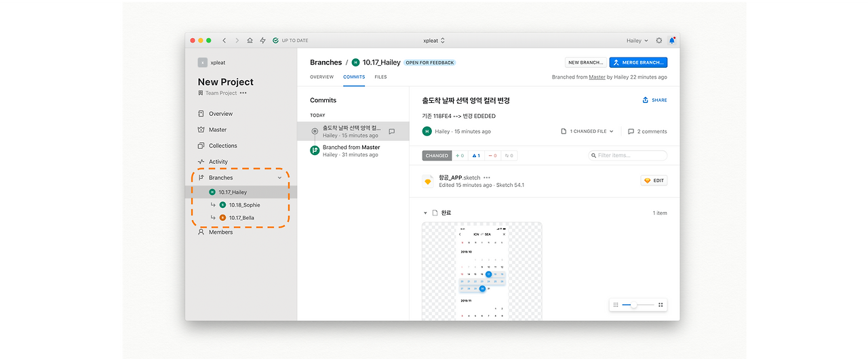Click the 항공_APP.sketch file name
868x359 pixels.
click(x=460, y=177)
